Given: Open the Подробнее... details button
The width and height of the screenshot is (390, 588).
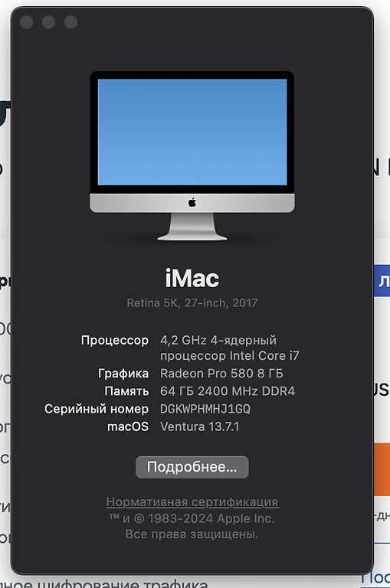Looking at the screenshot, I should point(192,467).
